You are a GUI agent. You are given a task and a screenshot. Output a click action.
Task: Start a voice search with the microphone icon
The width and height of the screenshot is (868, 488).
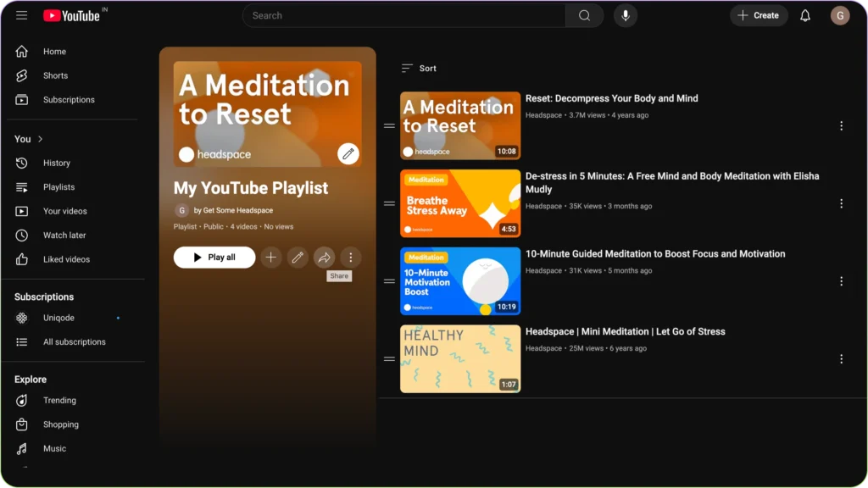coord(625,15)
